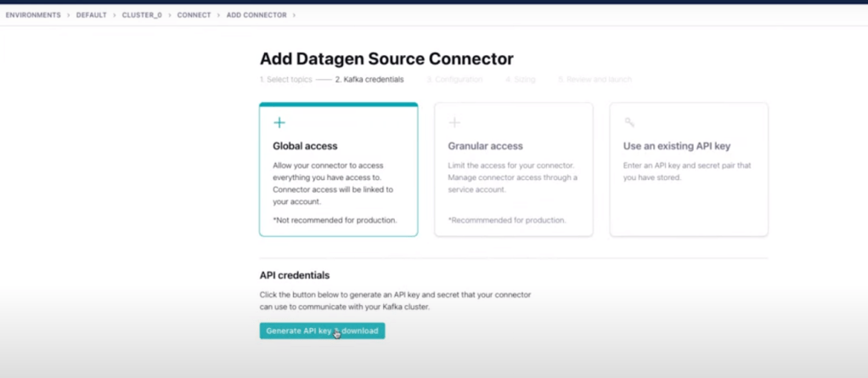Viewport: 868px width, 378px height.
Task: Choose the Global access option
Action: point(338,170)
